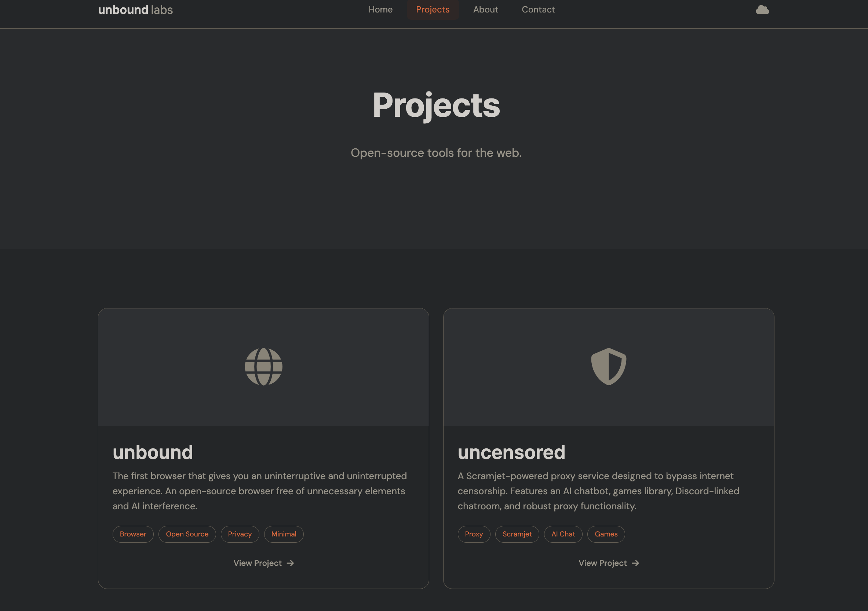Select the Proxy tag on uncensored card

coord(474,534)
